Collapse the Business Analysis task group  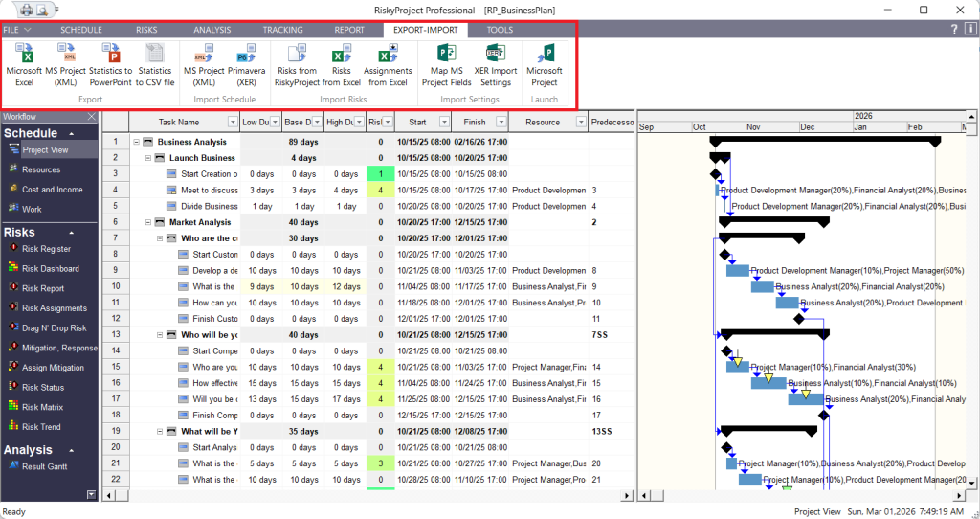click(x=136, y=142)
